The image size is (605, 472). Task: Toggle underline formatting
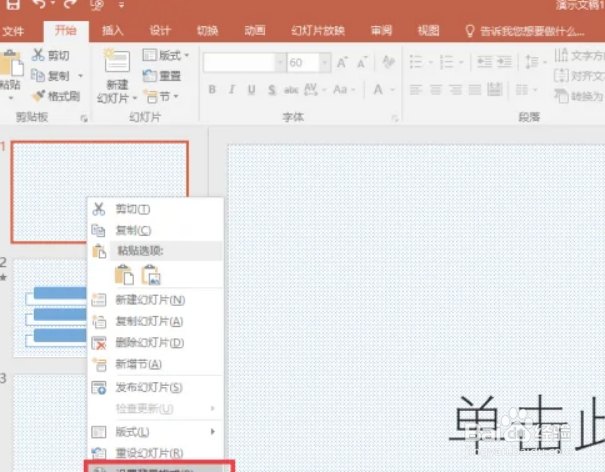coord(252,90)
